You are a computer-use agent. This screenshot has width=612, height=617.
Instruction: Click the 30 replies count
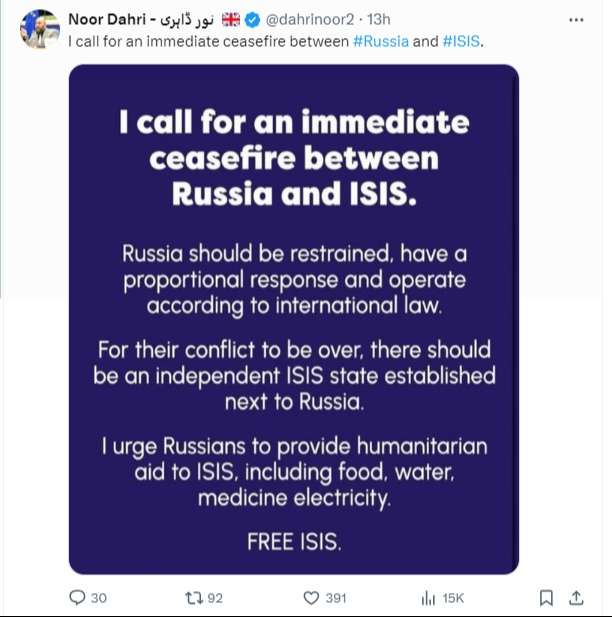[x=98, y=598]
